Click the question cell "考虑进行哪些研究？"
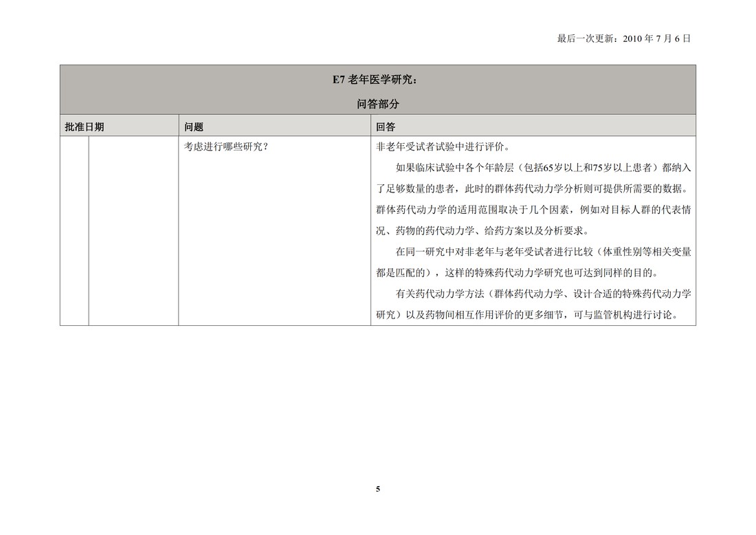 point(226,146)
